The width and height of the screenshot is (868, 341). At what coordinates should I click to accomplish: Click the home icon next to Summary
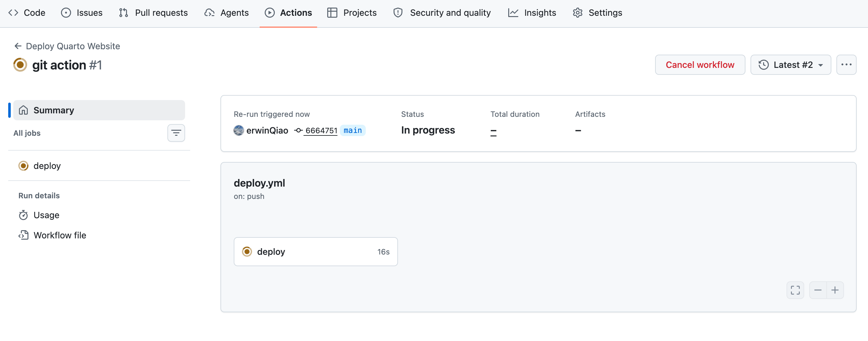coord(23,110)
